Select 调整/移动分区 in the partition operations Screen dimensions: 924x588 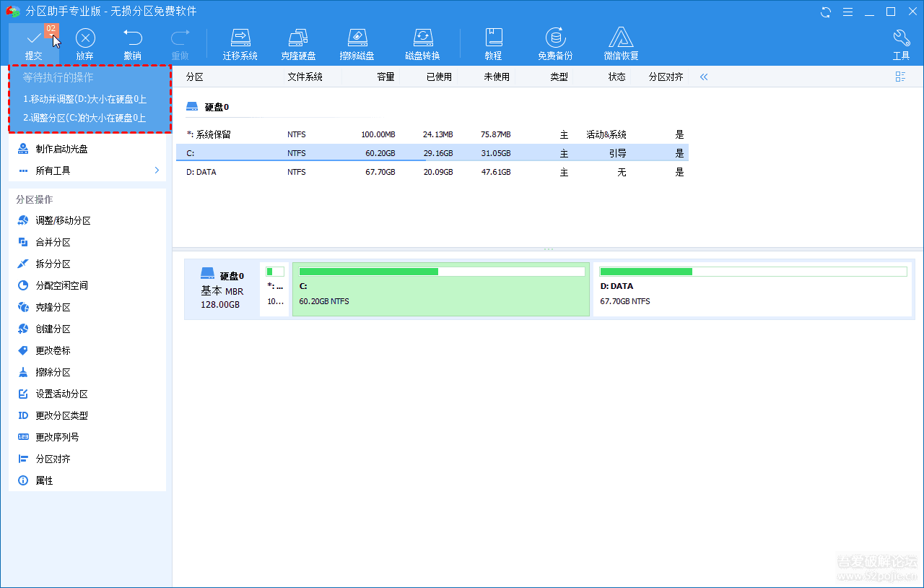[63, 220]
